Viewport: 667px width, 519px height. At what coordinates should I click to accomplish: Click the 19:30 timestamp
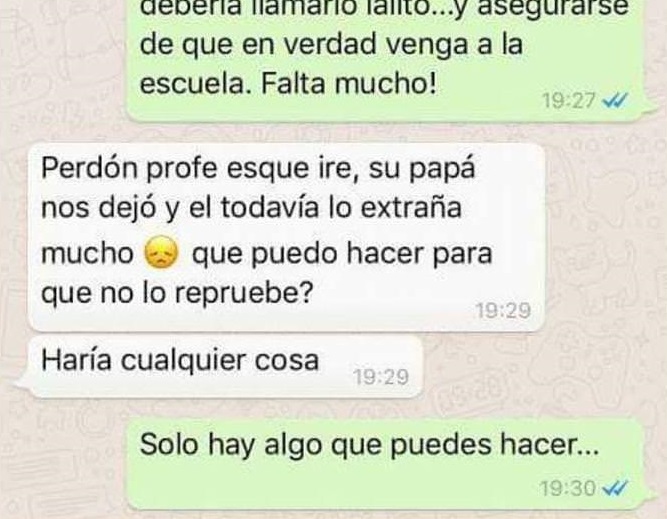pyautogui.click(x=568, y=488)
